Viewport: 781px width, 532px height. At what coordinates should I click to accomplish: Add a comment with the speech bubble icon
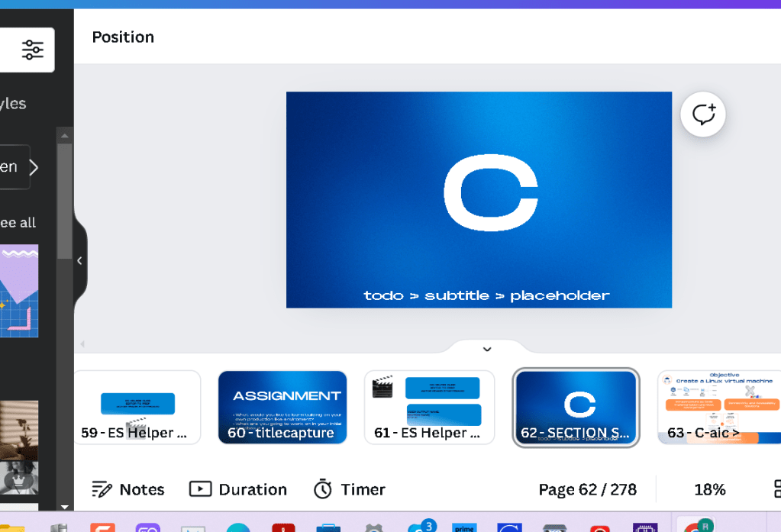click(703, 114)
